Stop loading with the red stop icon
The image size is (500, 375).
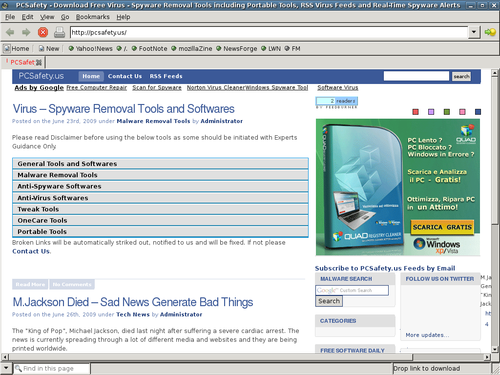tap(43, 32)
